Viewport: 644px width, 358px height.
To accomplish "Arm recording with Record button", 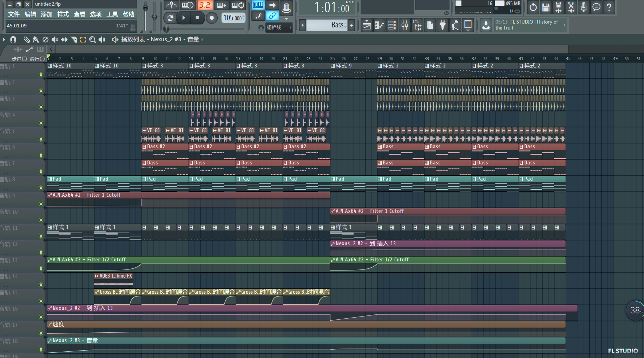I will pyautogui.click(x=211, y=18).
